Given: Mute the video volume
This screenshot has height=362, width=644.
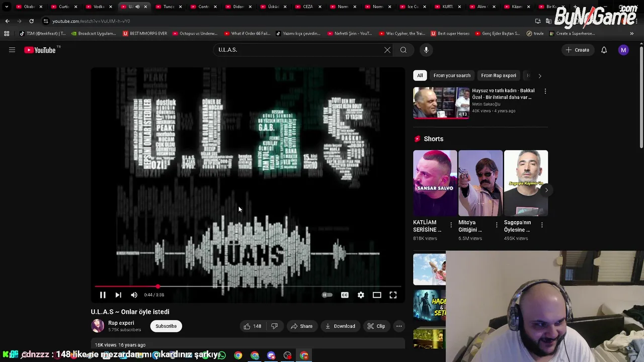Looking at the screenshot, I should click(x=134, y=295).
